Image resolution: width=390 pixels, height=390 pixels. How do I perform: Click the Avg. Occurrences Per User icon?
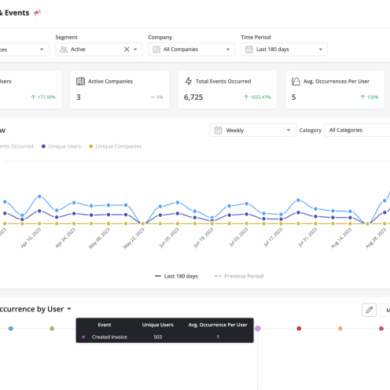click(x=296, y=81)
